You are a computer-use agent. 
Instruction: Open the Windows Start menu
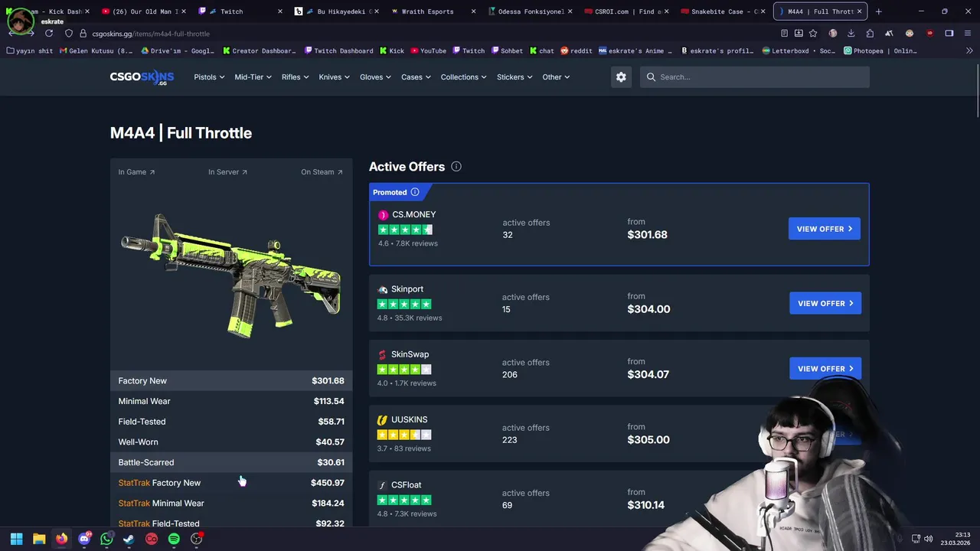point(16,539)
